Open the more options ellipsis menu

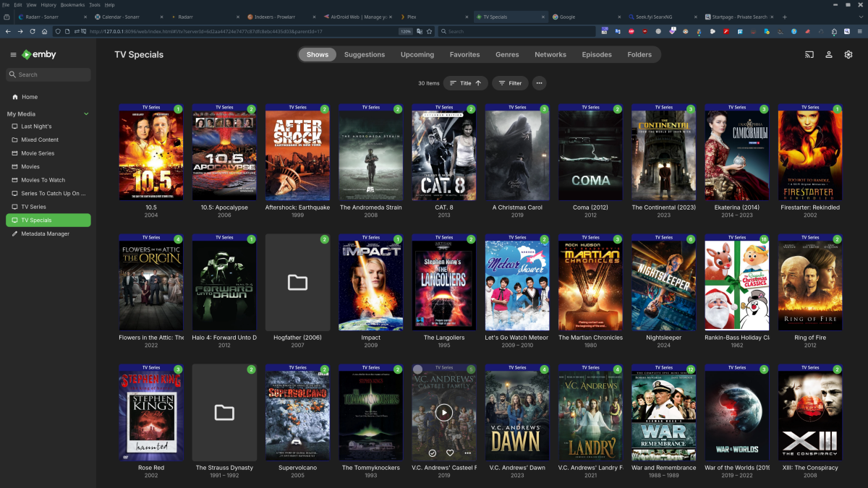(539, 83)
